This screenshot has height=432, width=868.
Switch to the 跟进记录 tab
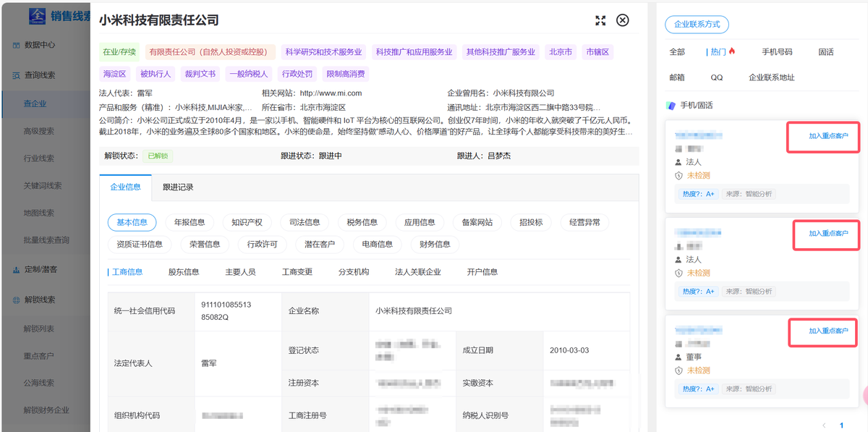[x=178, y=187]
